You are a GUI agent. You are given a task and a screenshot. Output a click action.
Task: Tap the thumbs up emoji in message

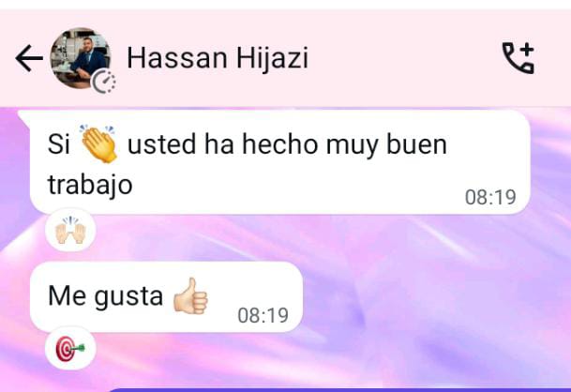click(x=190, y=295)
